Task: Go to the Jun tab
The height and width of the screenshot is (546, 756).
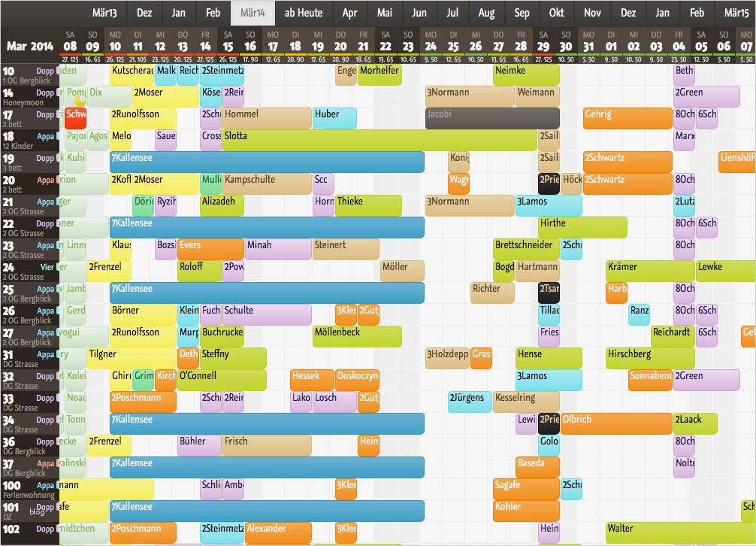Action: coord(419,13)
